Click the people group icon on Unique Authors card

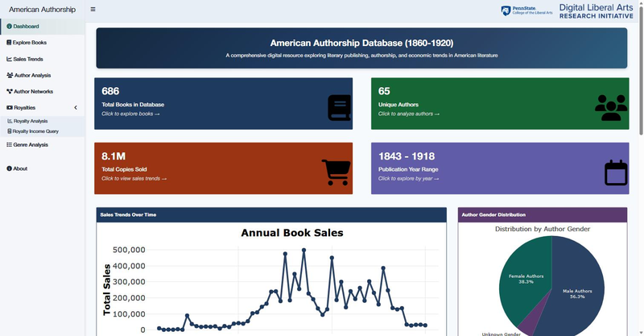(x=611, y=108)
